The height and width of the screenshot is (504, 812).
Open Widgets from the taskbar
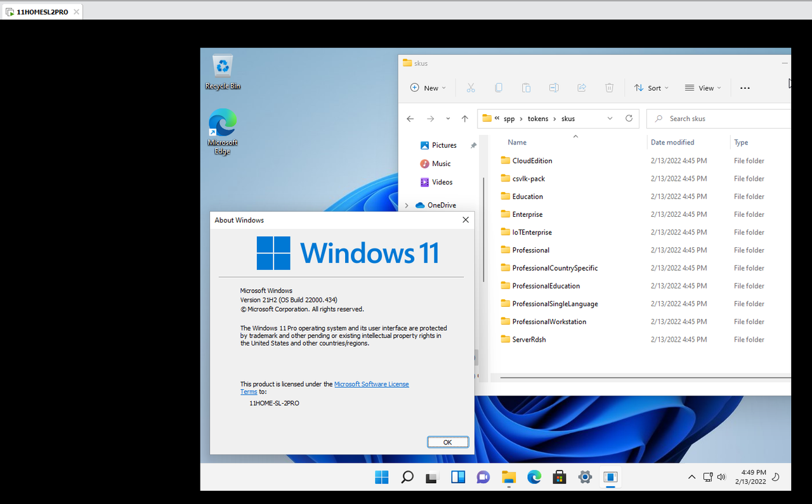click(458, 477)
